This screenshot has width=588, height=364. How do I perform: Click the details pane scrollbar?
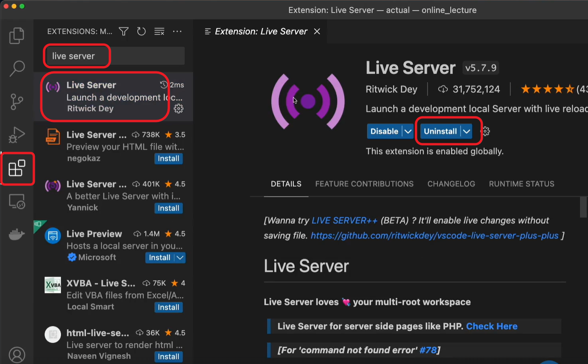coord(583,207)
